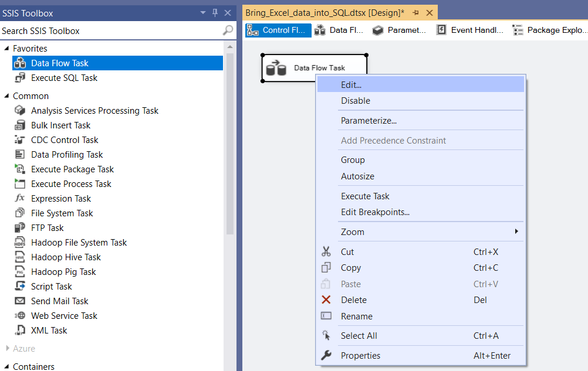Click the Send Mail Task icon
The height and width of the screenshot is (371, 588).
pos(20,301)
